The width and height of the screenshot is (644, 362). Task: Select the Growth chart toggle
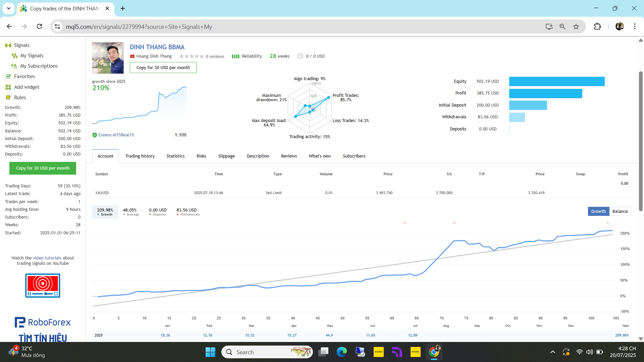(598, 211)
